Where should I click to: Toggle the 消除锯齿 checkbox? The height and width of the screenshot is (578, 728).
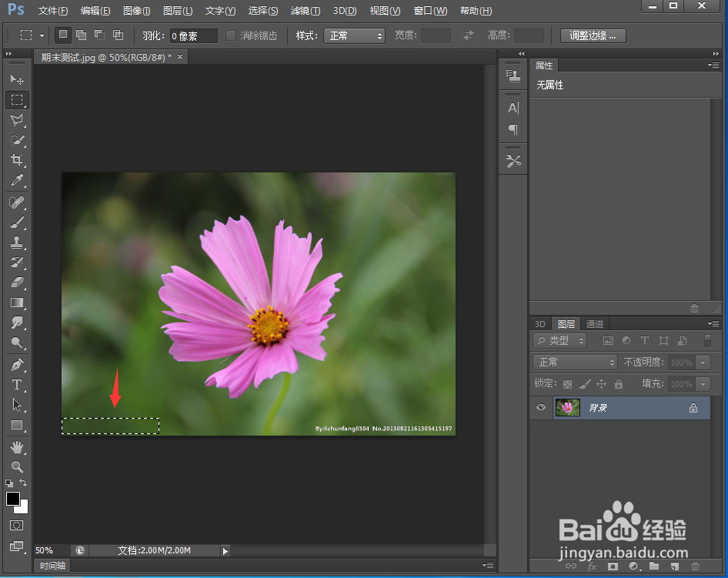[231, 35]
